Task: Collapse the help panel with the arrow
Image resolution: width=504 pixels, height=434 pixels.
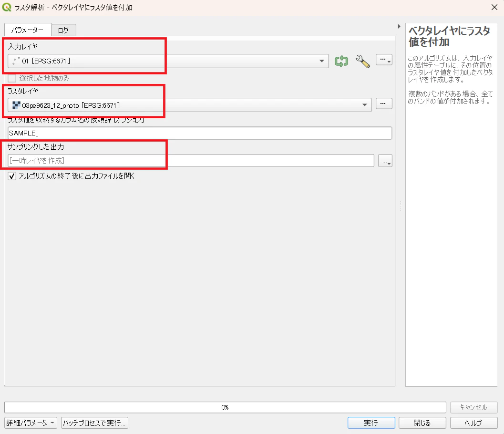Action: tap(399, 26)
